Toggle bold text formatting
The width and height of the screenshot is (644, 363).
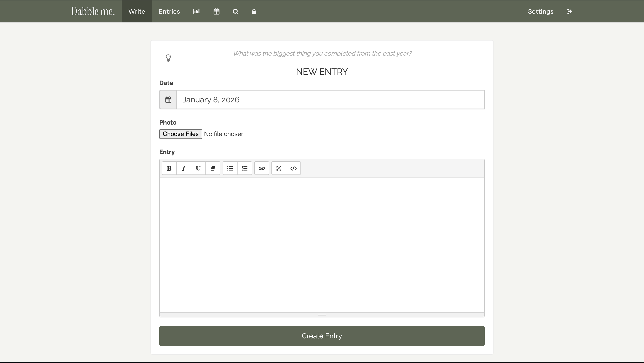coord(169,168)
